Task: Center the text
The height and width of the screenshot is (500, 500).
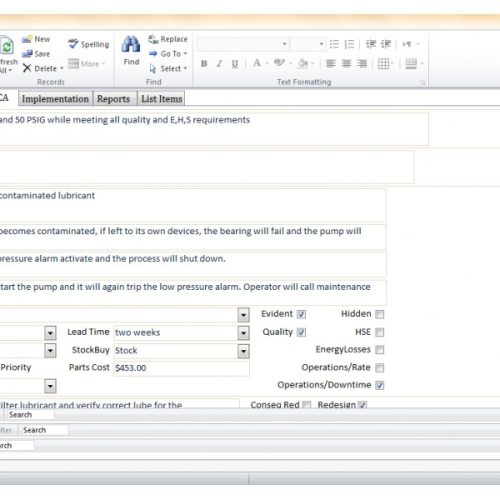Action: click(346, 63)
